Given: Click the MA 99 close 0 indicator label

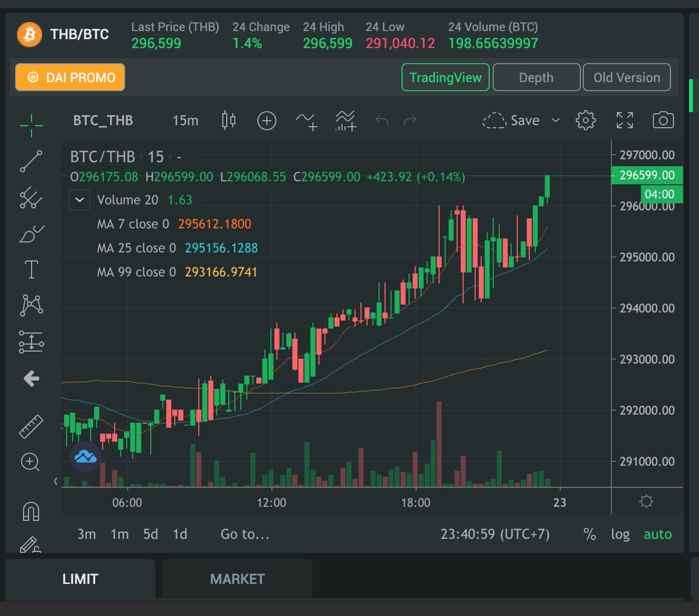Looking at the screenshot, I should point(137,272).
